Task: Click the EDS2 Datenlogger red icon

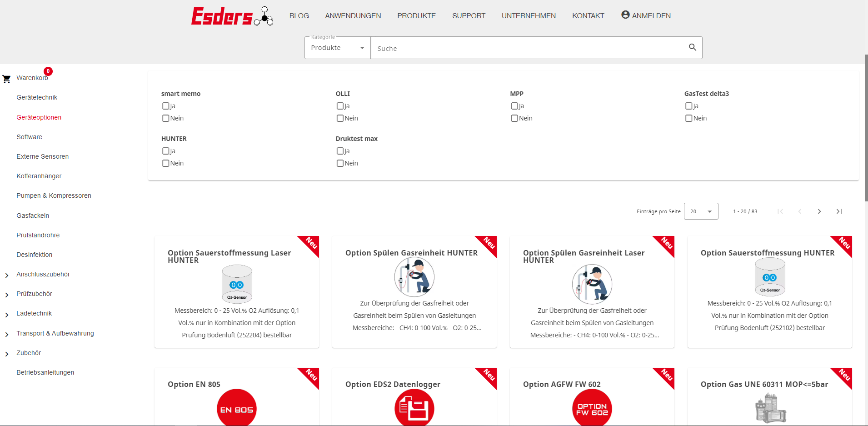Action: [x=414, y=408]
